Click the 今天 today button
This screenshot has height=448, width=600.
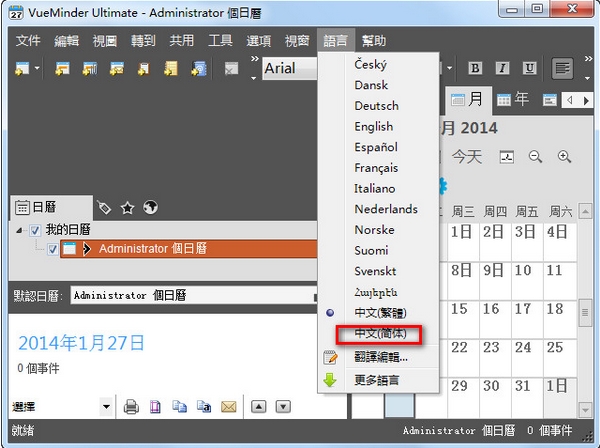(x=466, y=157)
